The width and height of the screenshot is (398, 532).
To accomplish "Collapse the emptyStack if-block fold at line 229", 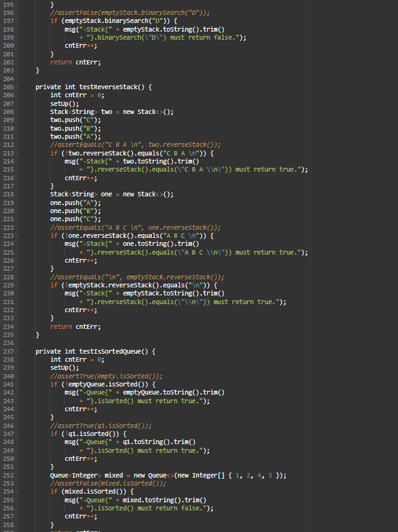I will pos(17,286).
